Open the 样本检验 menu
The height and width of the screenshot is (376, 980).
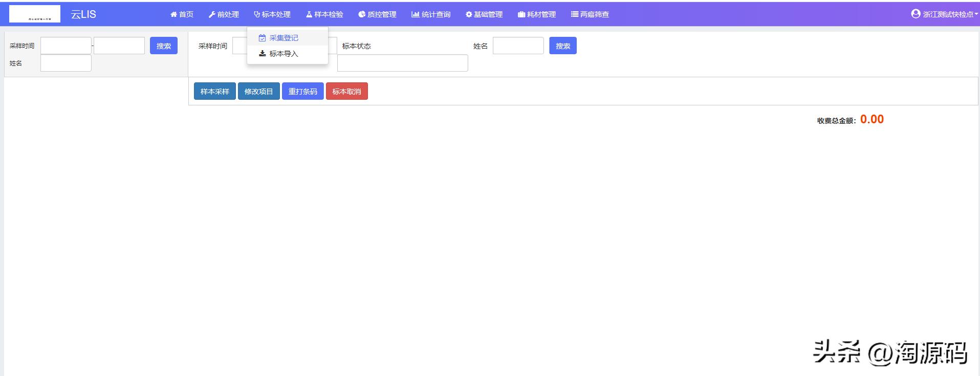(325, 14)
